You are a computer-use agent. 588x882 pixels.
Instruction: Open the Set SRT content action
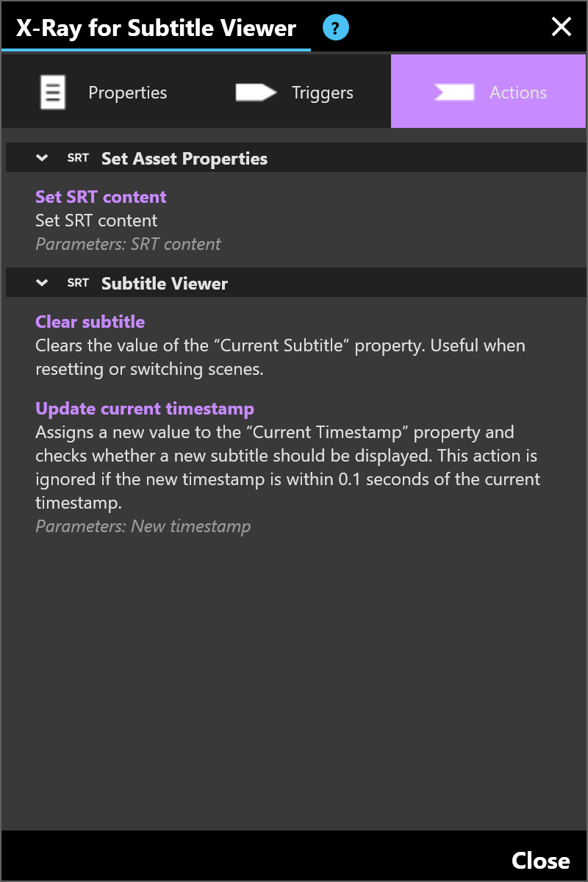[x=101, y=197]
